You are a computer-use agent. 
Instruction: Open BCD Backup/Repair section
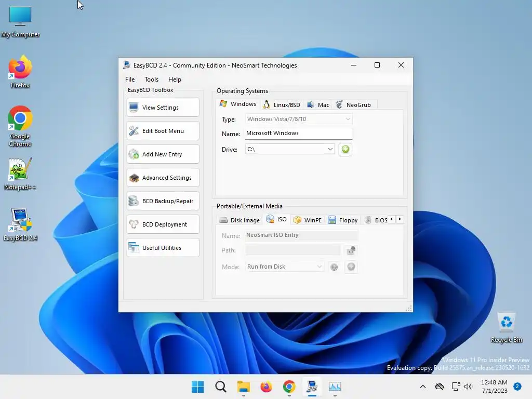click(x=163, y=201)
